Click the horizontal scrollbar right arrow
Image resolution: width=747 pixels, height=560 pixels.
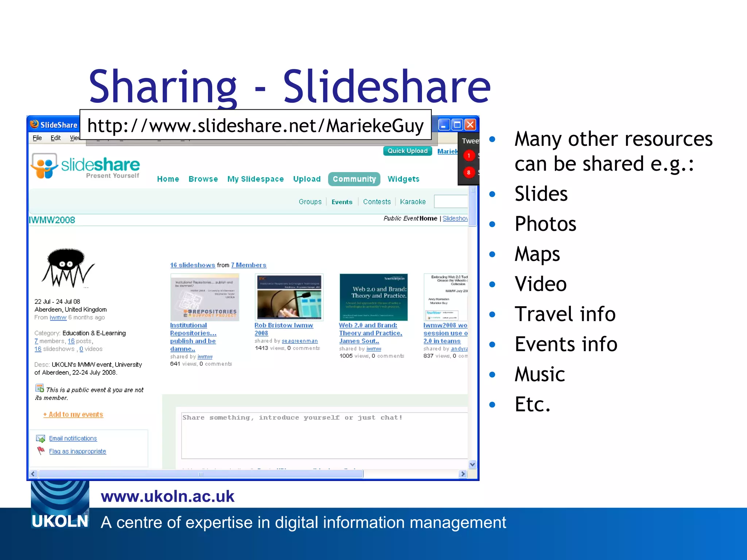tap(463, 474)
